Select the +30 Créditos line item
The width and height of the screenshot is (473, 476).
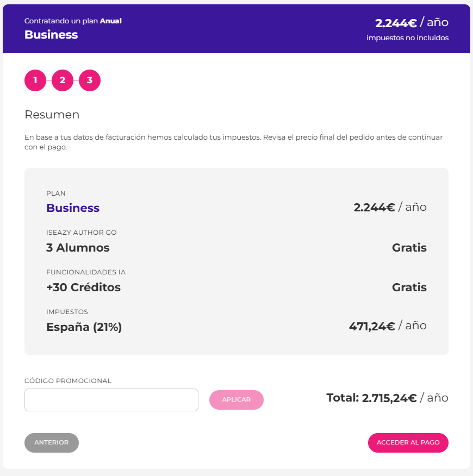(83, 287)
